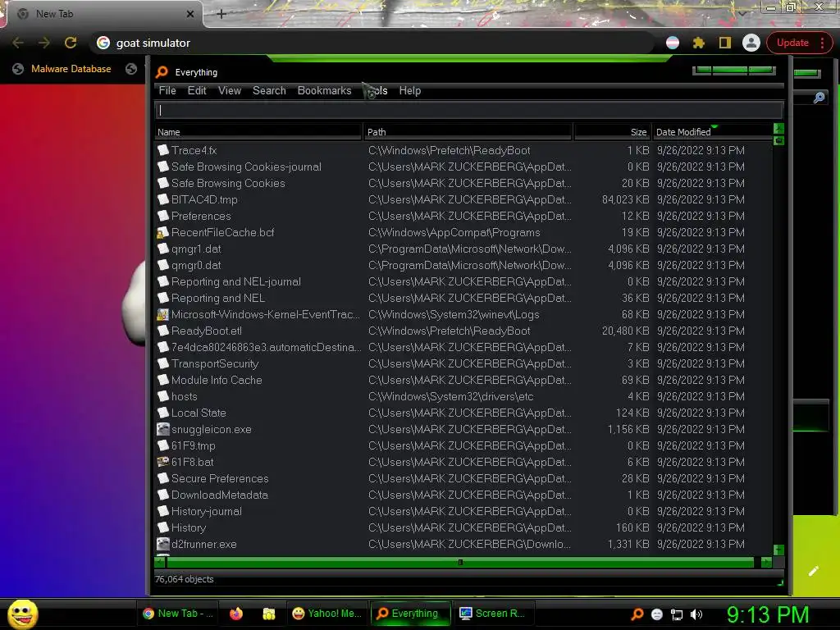Screen dimensions: 840x630
Task: Select the RecentFileCache.bcf file icon
Action: click(163, 232)
